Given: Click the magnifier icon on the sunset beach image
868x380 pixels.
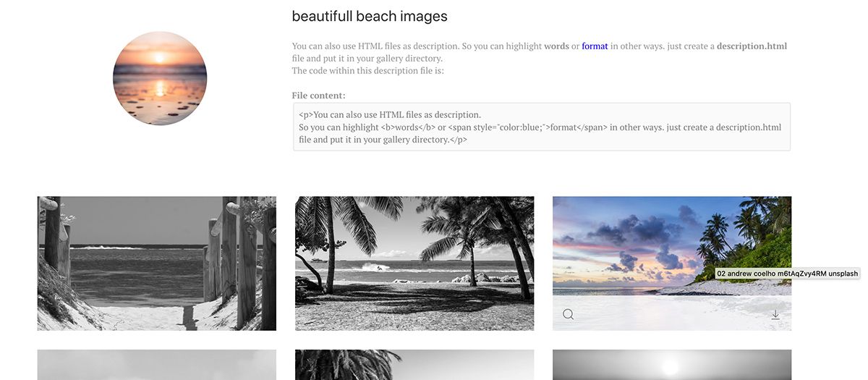Looking at the screenshot, I should pyautogui.click(x=568, y=314).
